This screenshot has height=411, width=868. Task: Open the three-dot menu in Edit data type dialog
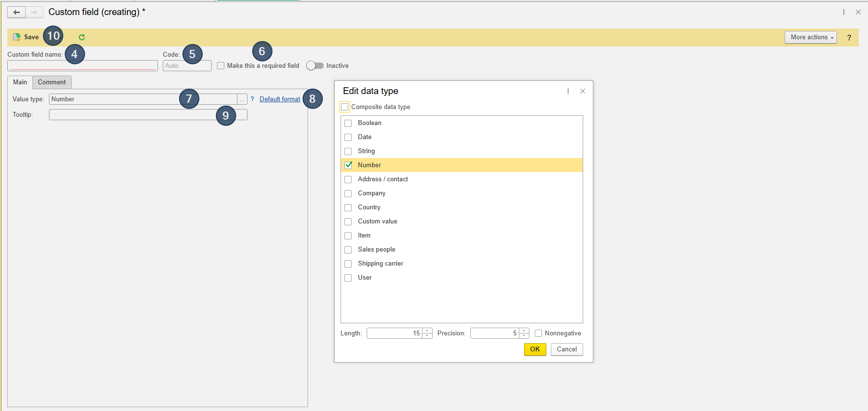[x=568, y=91]
